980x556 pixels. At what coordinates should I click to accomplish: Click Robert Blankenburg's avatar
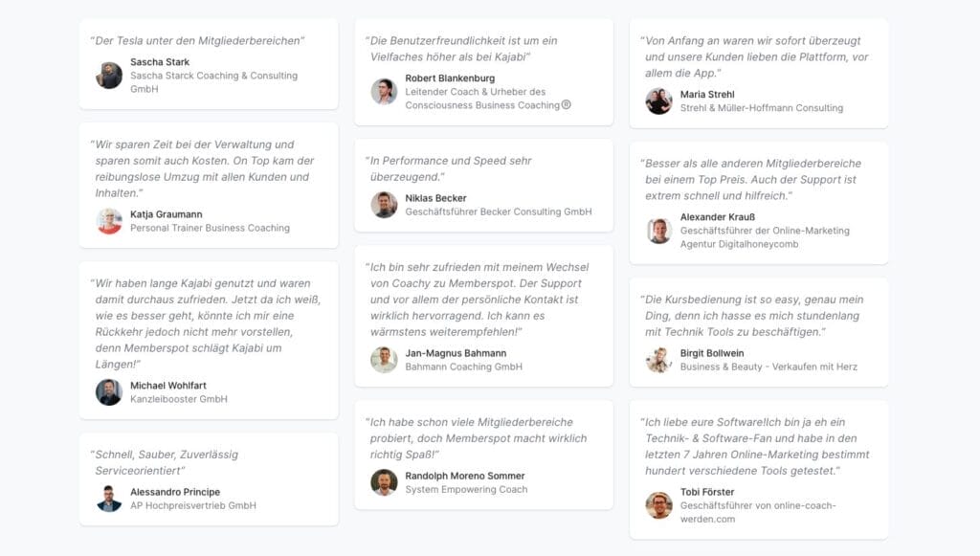tap(384, 91)
